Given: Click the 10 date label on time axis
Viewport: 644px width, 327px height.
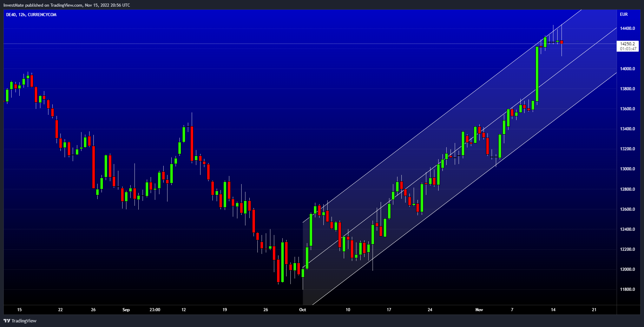Looking at the screenshot, I should (x=348, y=310).
